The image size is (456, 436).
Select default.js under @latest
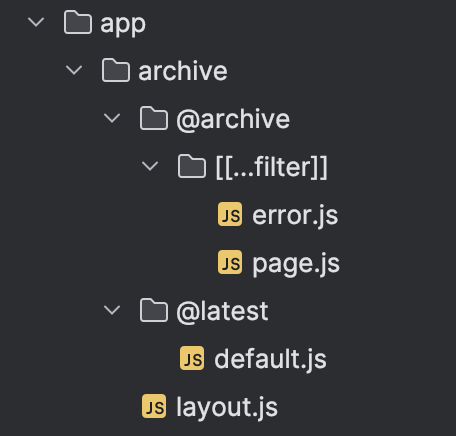tap(270, 359)
